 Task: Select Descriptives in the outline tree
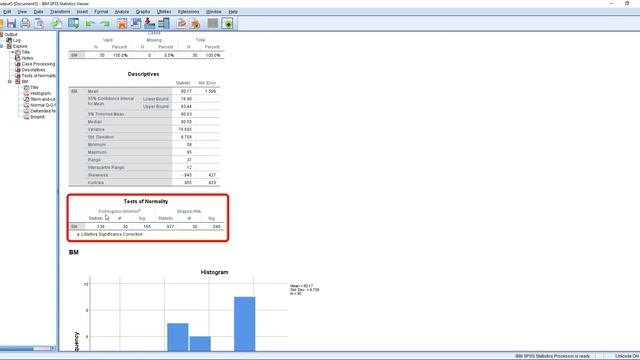33,70
